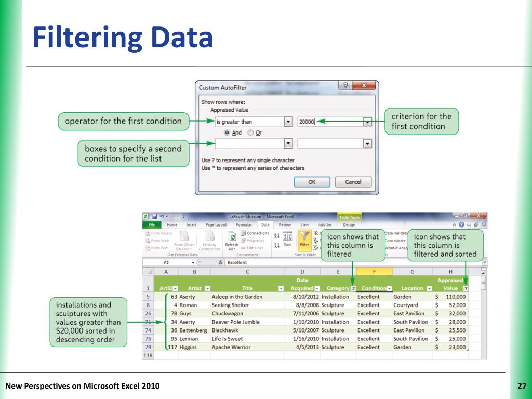Open the Connections command icon
532x399 pixels.
tap(243, 233)
